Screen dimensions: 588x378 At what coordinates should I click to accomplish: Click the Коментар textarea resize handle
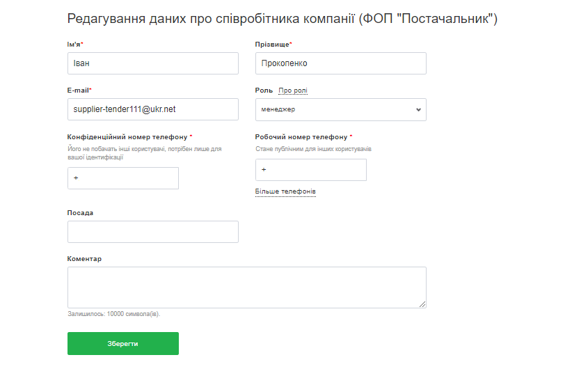[x=422, y=304]
